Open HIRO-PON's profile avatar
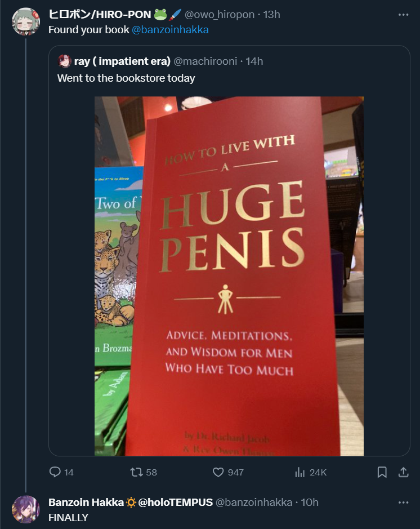 click(x=26, y=21)
